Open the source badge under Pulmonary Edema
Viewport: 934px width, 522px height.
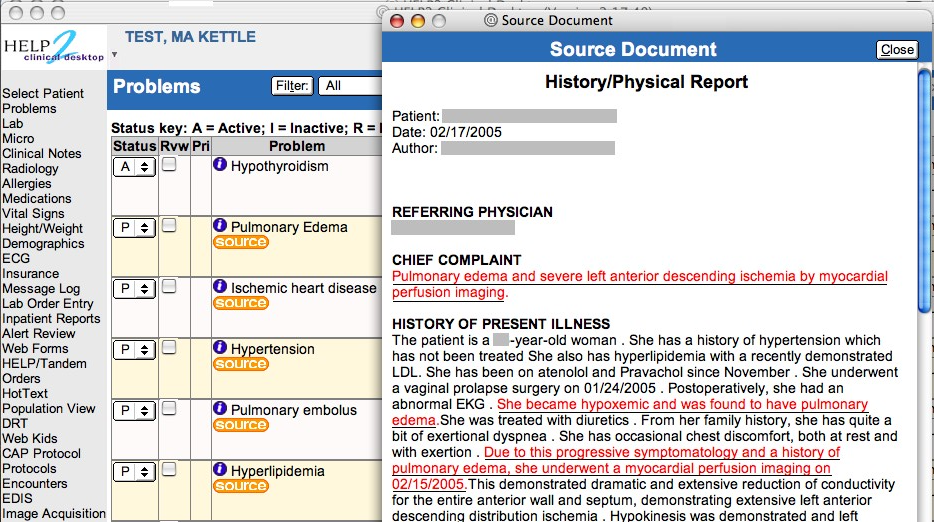coord(241,242)
